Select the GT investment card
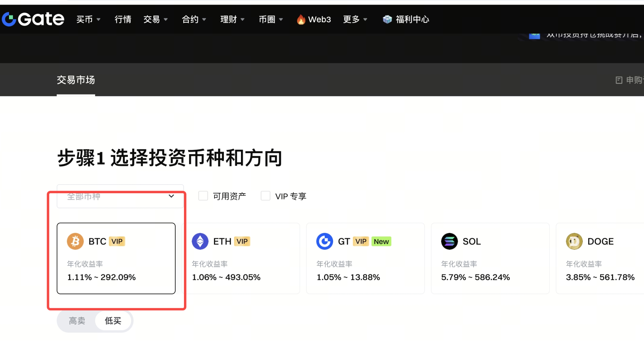This screenshot has width=644, height=341. (366, 258)
